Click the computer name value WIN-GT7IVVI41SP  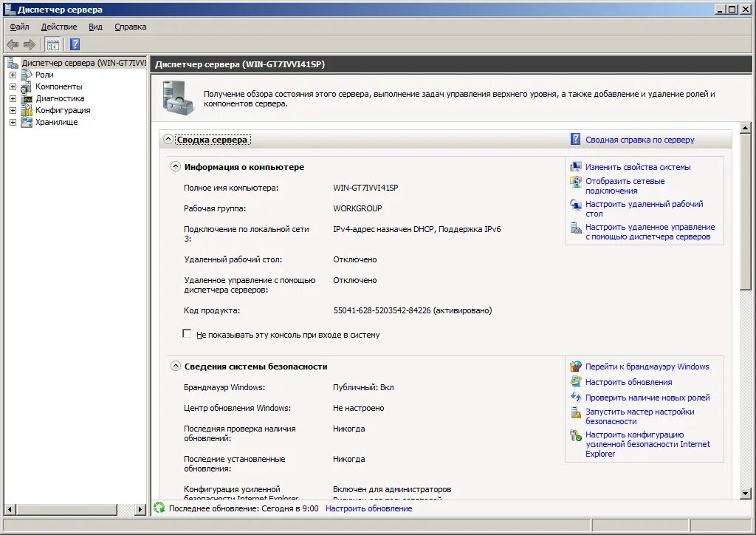coord(365,188)
